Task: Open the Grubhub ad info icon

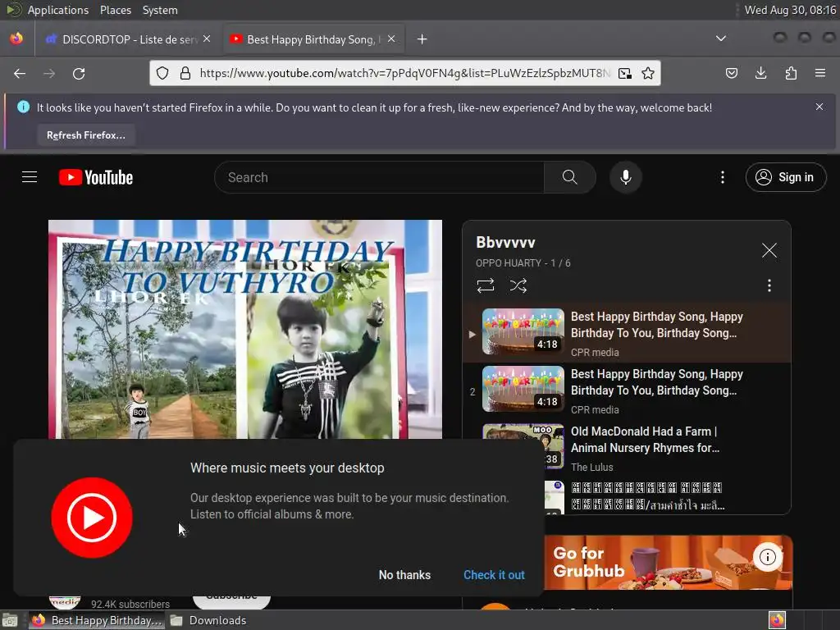Action: [x=768, y=557]
